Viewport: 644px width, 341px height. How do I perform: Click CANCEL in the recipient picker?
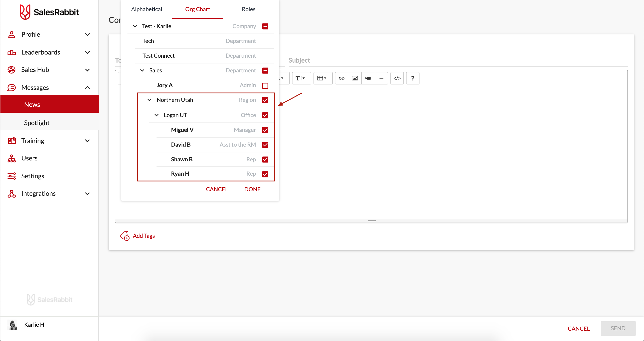(217, 189)
